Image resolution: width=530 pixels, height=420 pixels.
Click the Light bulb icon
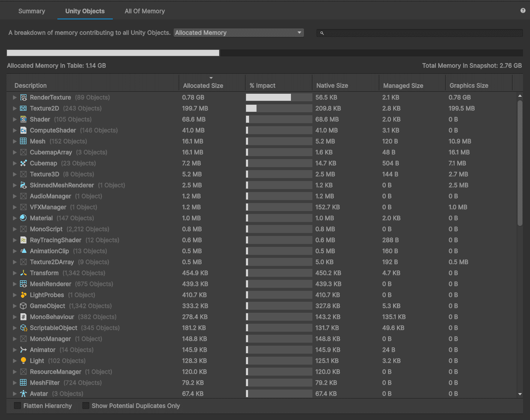click(23, 361)
